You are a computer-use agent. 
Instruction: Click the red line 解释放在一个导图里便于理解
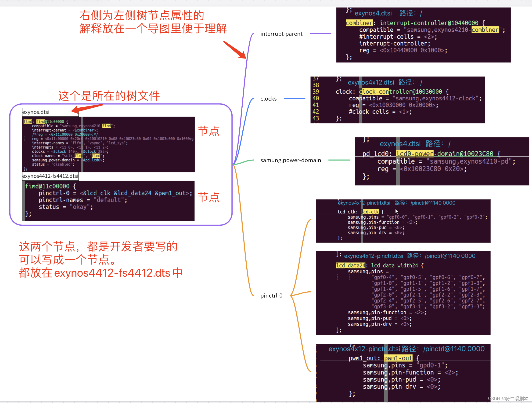pos(153,28)
